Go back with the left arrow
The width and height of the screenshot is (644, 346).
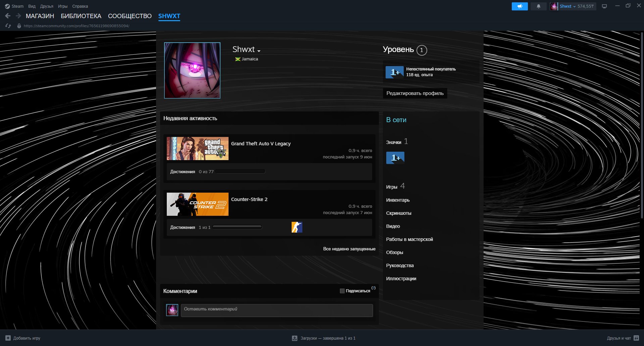pyautogui.click(x=8, y=16)
